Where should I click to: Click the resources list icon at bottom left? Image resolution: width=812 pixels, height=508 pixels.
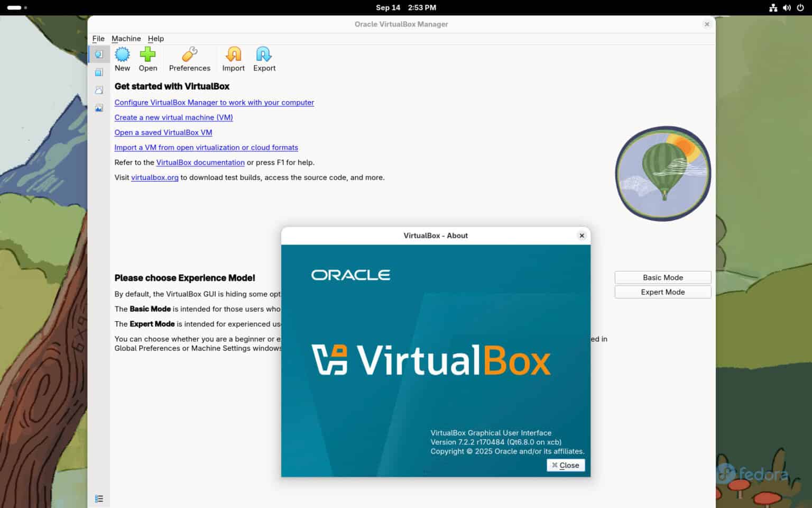(x=99, y=498)
